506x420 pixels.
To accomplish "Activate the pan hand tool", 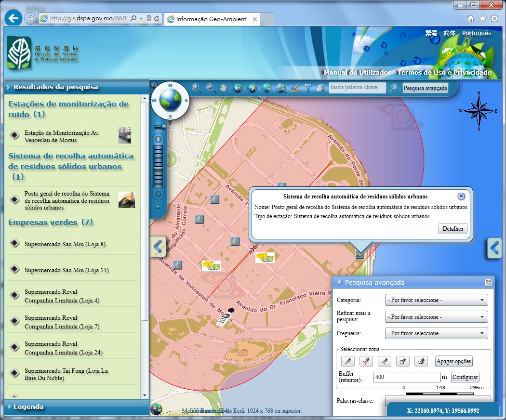I will [x=224, y=88].
